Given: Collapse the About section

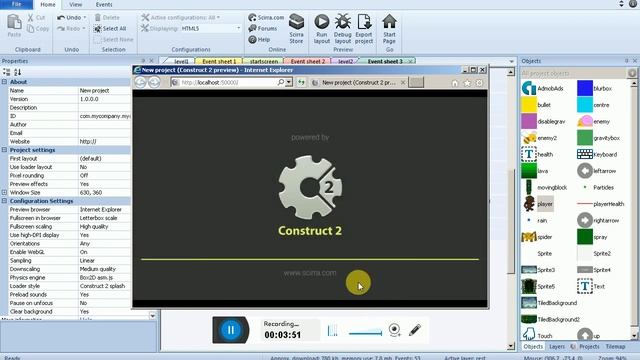Looking at the screenshot, I should [4, 82].
